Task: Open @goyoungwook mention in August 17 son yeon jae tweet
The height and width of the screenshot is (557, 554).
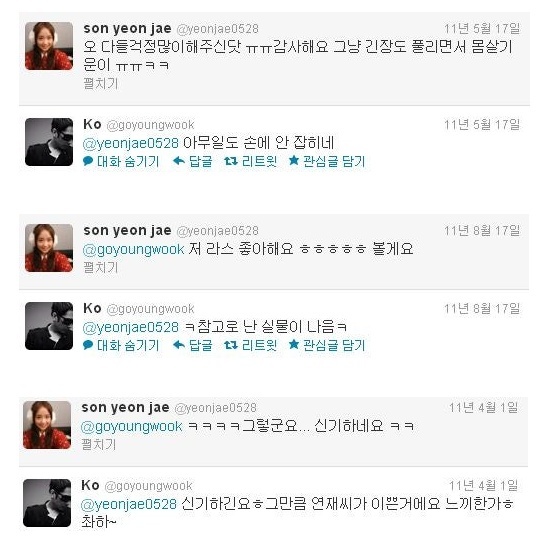Action: pos(134,250)
